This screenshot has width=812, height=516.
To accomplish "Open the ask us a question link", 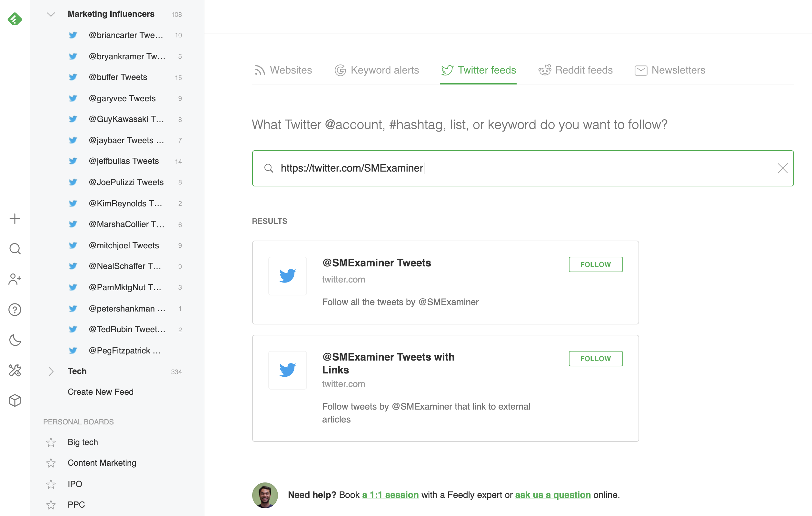I will click(552, 495).
